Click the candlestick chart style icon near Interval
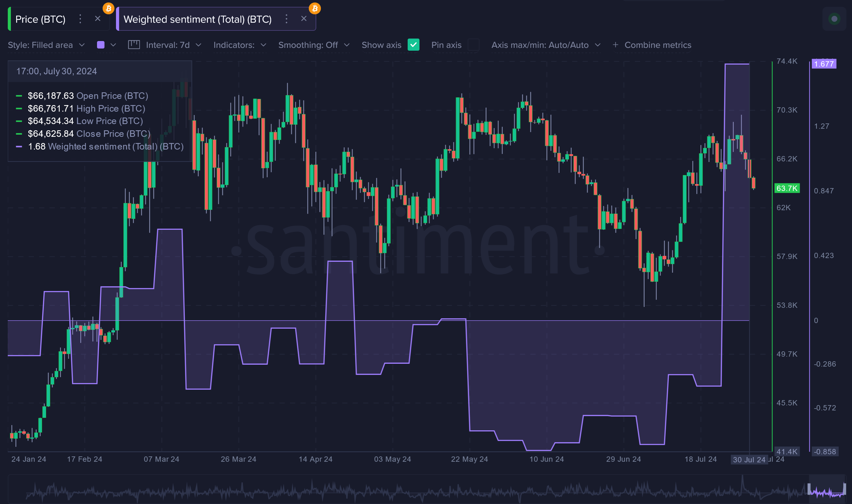This screenshot has height=504, width=852. pos(134,44)
